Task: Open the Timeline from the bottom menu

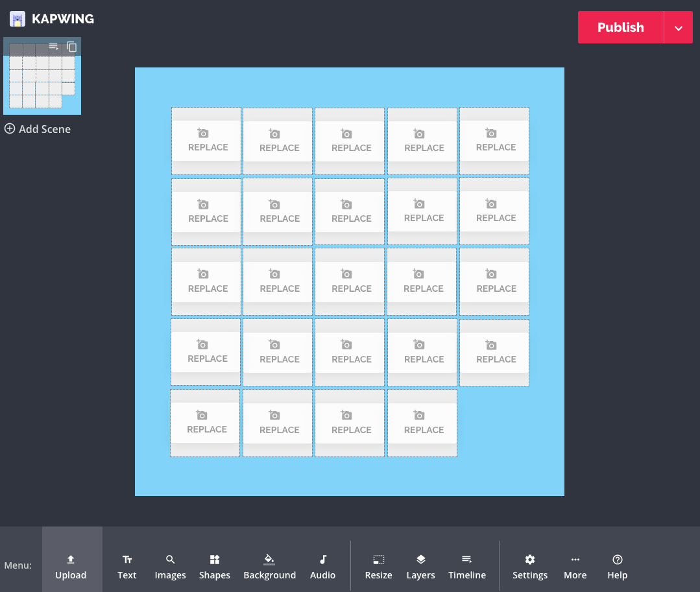Action: (x=466, y=566)
